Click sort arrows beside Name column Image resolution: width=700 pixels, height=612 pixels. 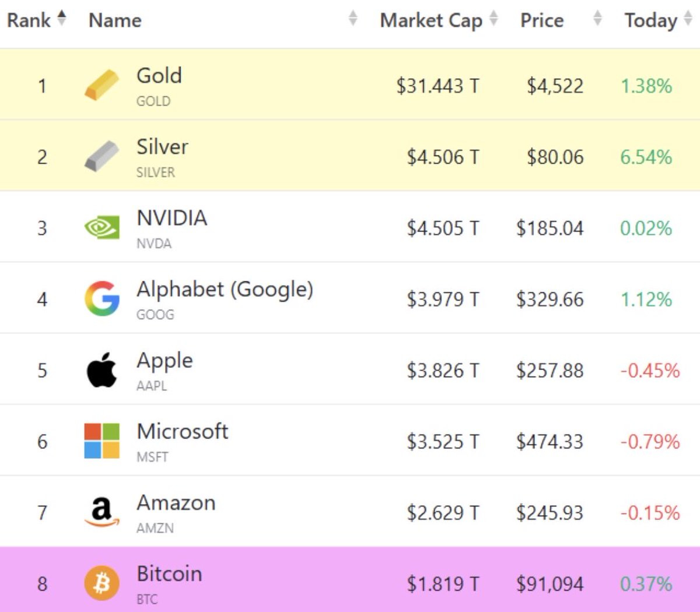(352, 19)
